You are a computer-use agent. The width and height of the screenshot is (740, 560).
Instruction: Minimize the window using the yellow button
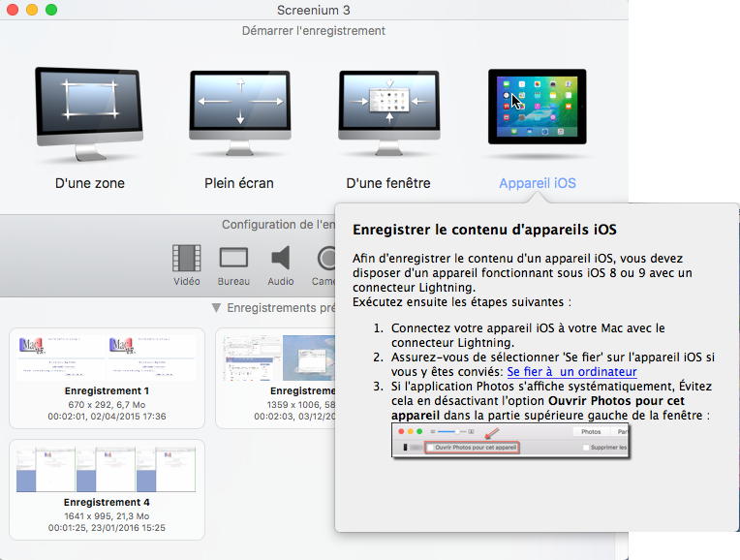[32, 10]
